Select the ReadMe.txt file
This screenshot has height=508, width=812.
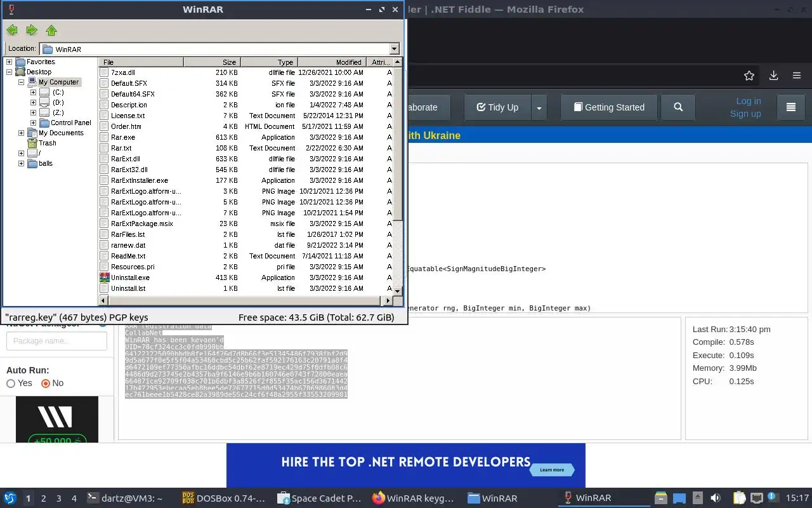click(x=128, y=256)
